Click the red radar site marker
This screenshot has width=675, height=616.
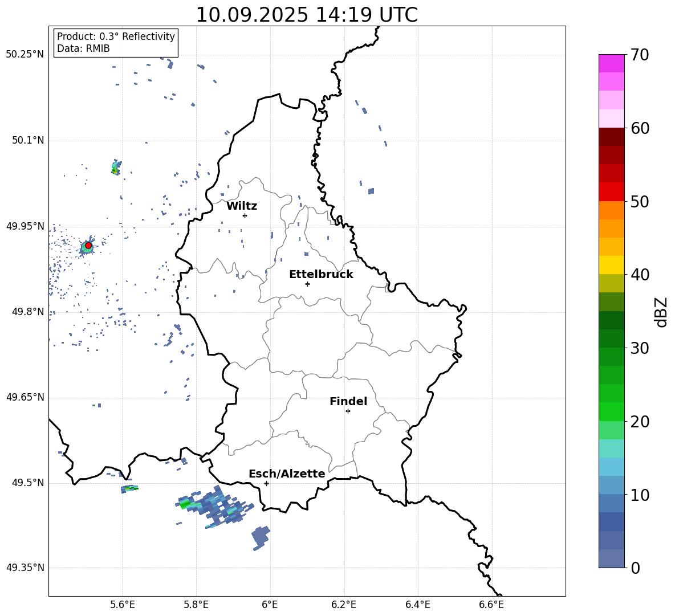tap(88, 246)
